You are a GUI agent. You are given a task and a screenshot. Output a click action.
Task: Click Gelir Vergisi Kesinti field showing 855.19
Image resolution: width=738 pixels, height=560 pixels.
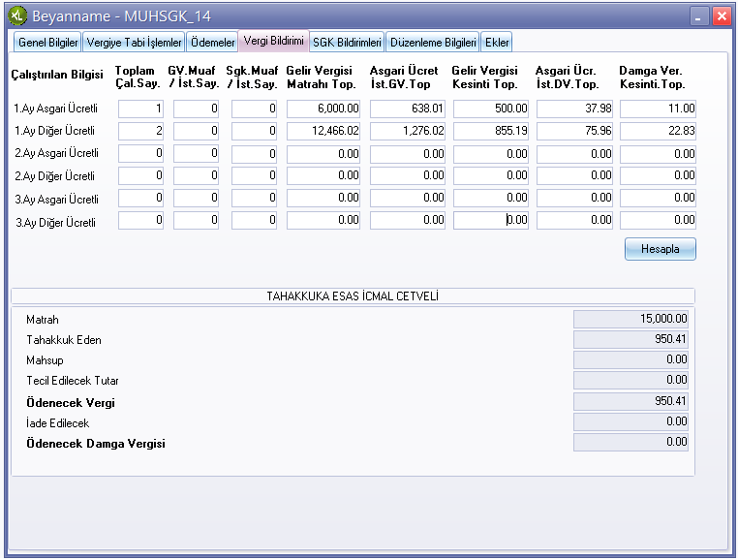click(490, 131)
